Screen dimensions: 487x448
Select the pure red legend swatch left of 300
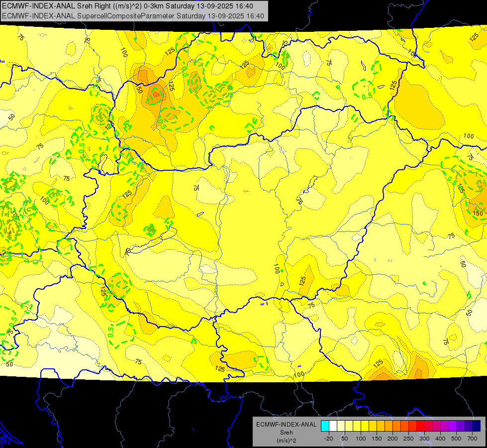coord(420,426)
